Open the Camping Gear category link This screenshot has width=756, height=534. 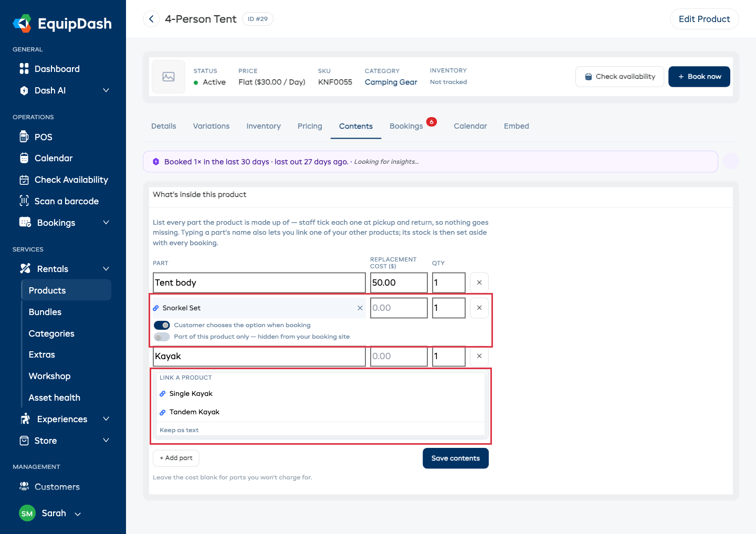(x=391, y=82)
